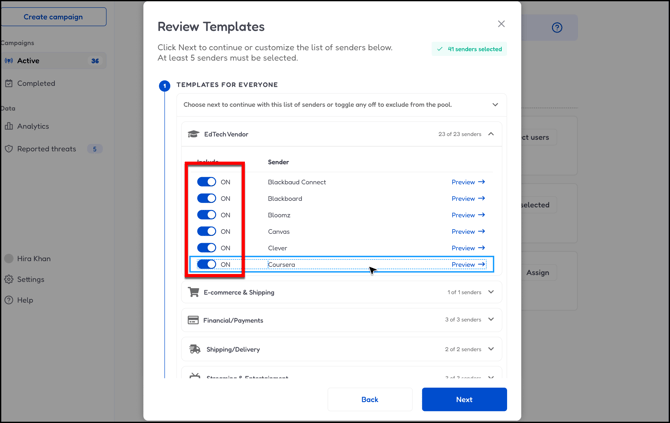Switch off the Canvas toggle
Viewport: 670px width, 423px height.
point(206,231)
